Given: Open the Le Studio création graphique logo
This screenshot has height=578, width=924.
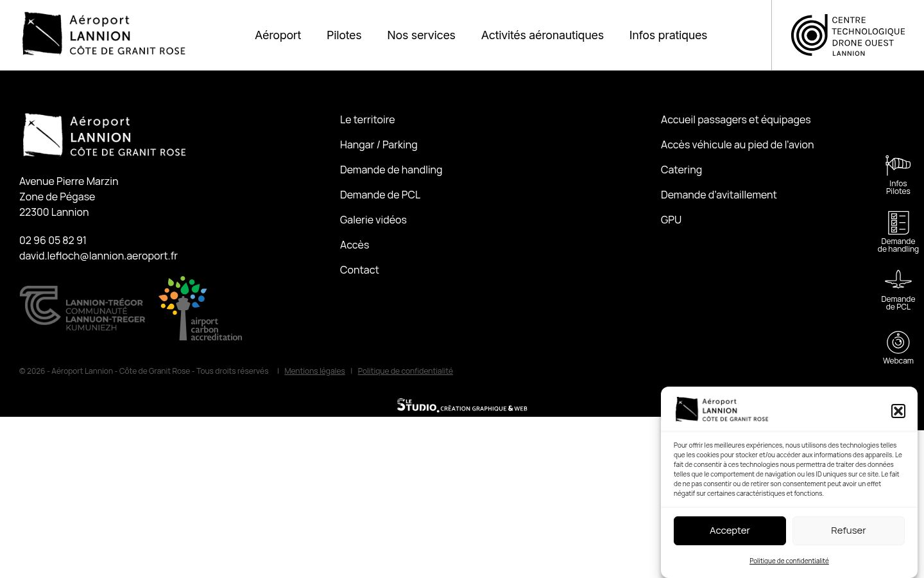Looking at the screenshot, I should coord(462,405).
